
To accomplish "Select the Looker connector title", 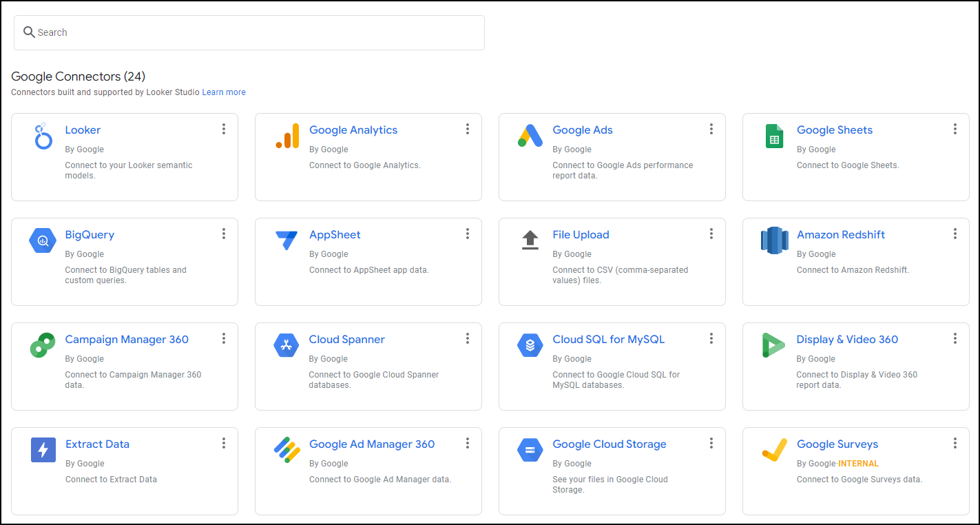I will [83, 130].
